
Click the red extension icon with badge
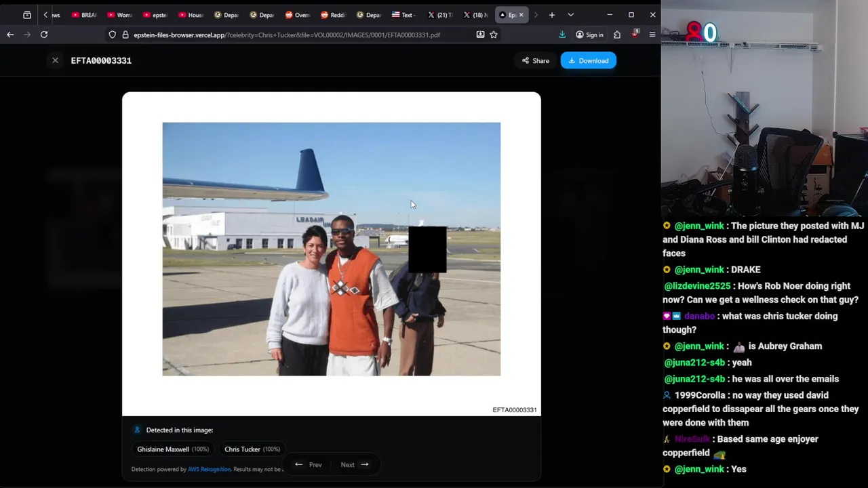tap(635, 34)
